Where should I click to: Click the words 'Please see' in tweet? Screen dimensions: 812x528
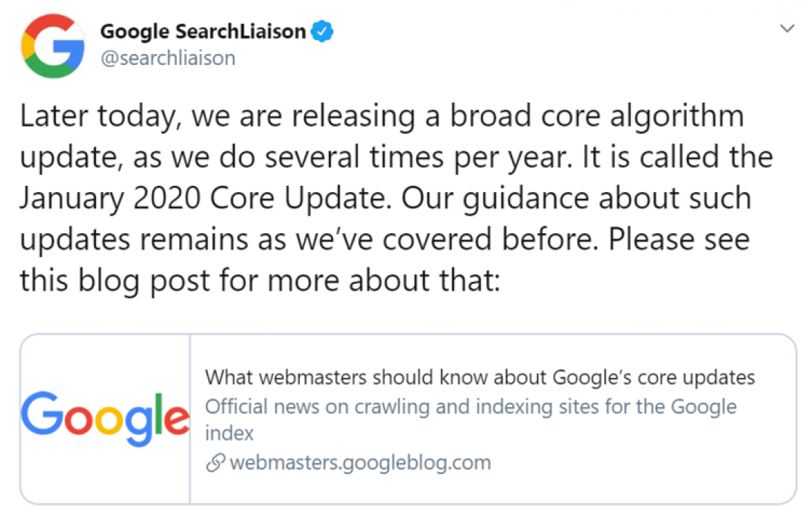point(679,240)
